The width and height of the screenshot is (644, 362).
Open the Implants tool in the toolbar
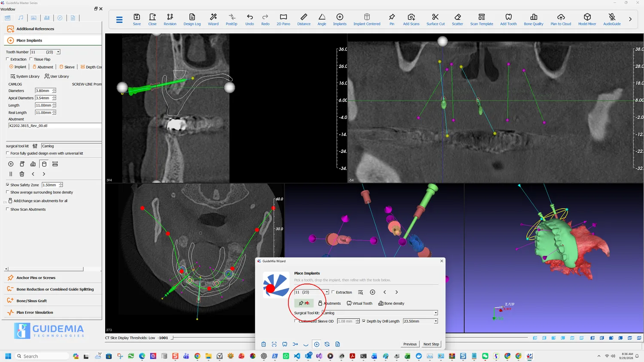[x=340, y=19]
